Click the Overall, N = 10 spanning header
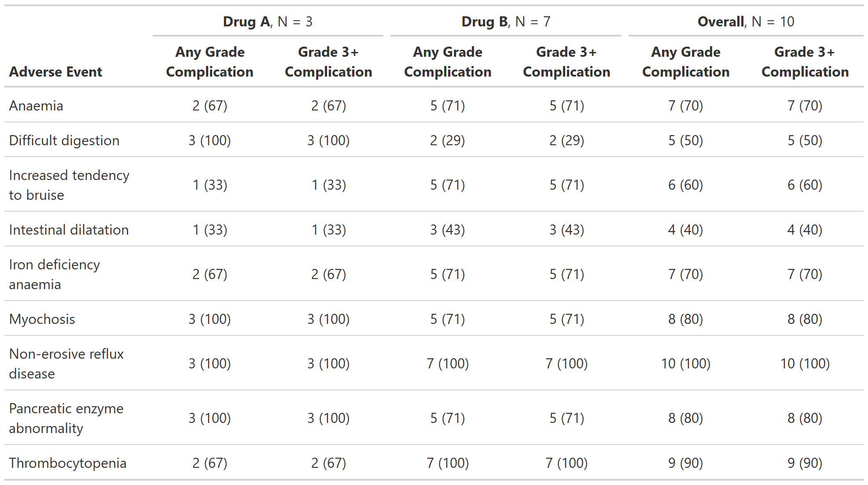868x485 pixels. [746, 22]
